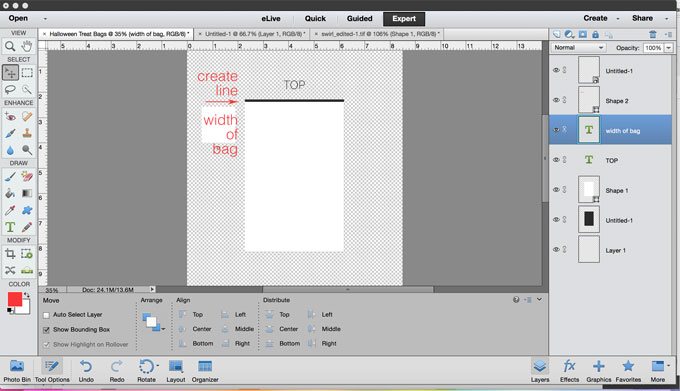The width and height of the screenshot is (680, 391).
Task: Select the Type tool
Action: click(10, 227)
